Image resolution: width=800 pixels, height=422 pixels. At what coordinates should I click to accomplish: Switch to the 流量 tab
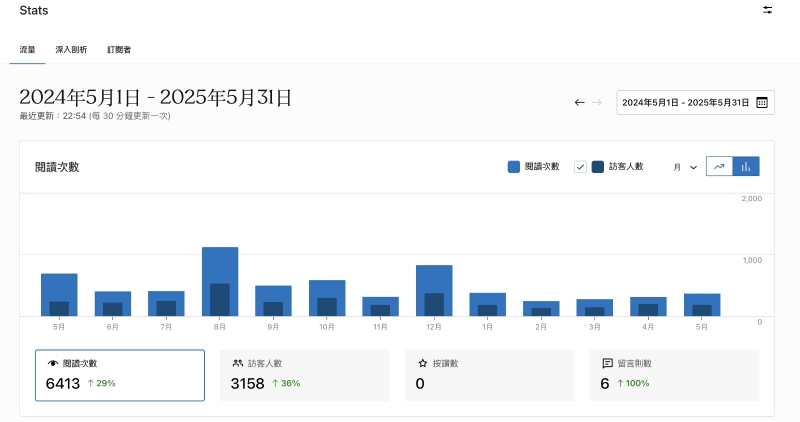(x=27, y=48)
